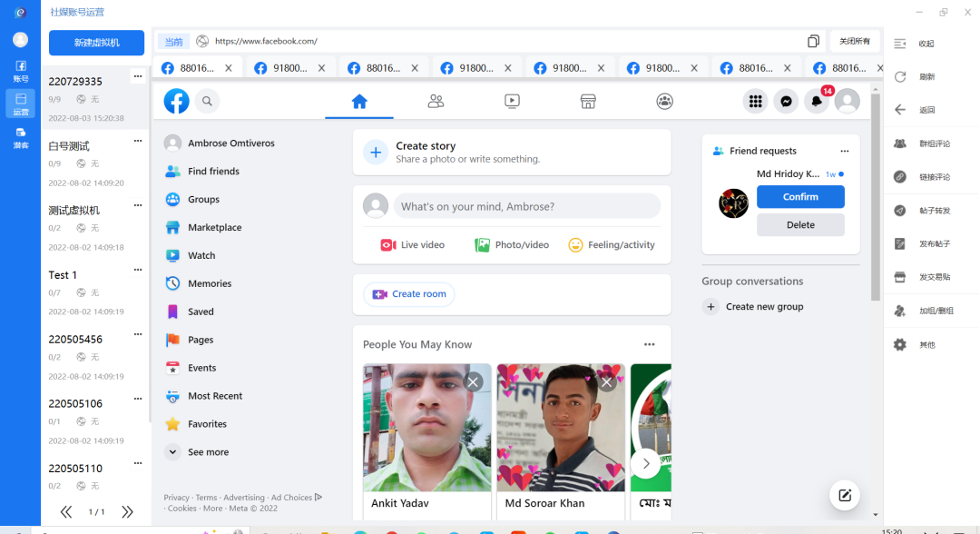Open People You May Know options menu
980x534 pixels.
(650, 344)
